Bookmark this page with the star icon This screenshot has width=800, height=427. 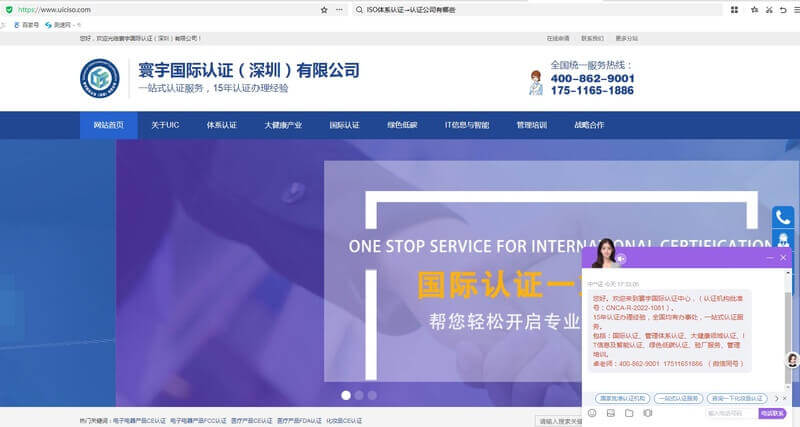tap(324, 10)
